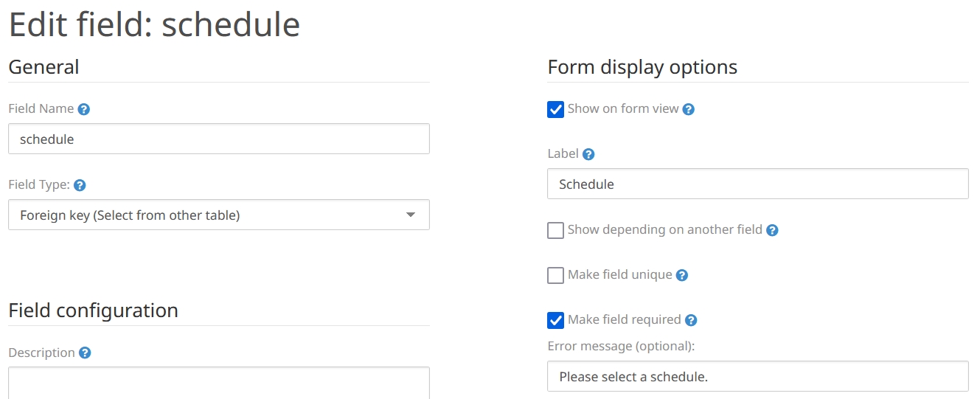Disable the Make field required checkbox

click(x=556, y=320)
